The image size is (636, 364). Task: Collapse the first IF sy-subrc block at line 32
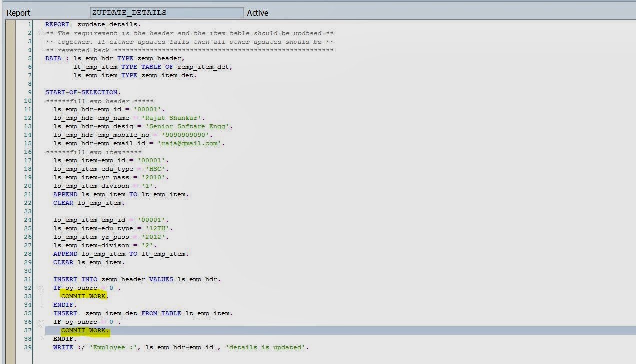pos(41,288)
